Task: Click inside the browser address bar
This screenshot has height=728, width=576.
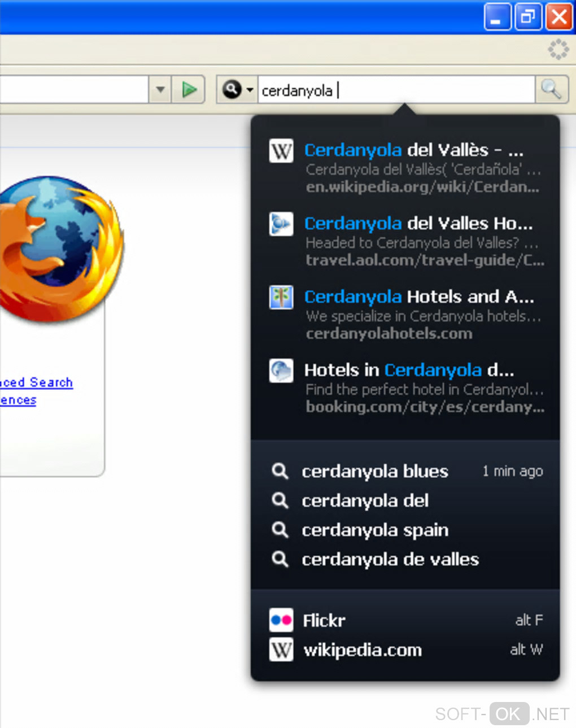Action: 73,89
